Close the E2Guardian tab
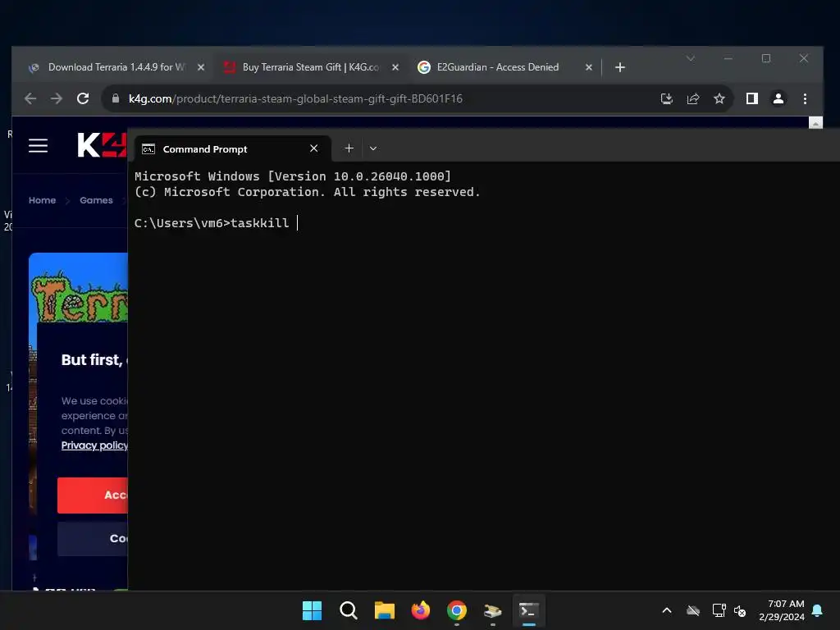840x630 pixels. [x=589, y=67]
